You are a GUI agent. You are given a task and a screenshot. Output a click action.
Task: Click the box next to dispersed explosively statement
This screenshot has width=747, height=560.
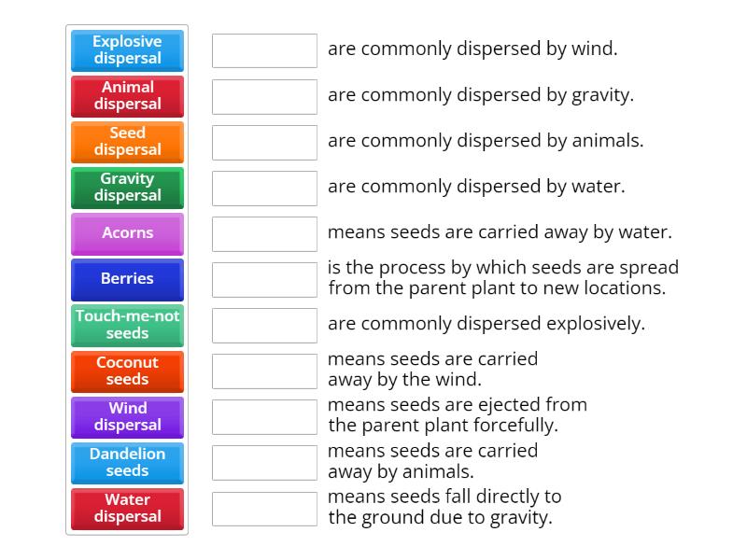coord(264,325)
